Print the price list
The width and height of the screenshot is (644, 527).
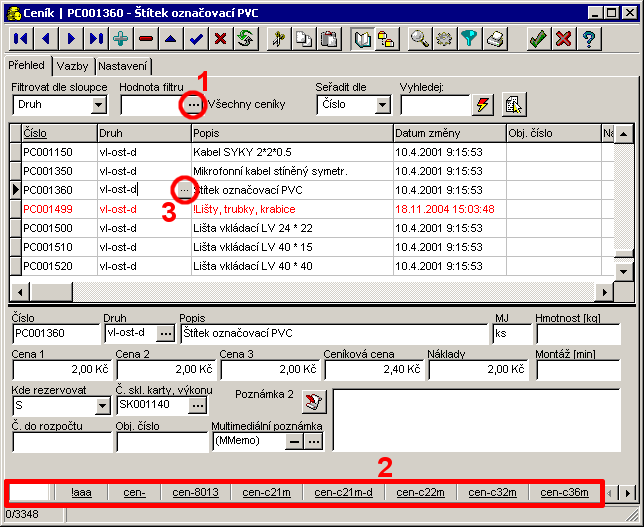[x=495, y=39]
